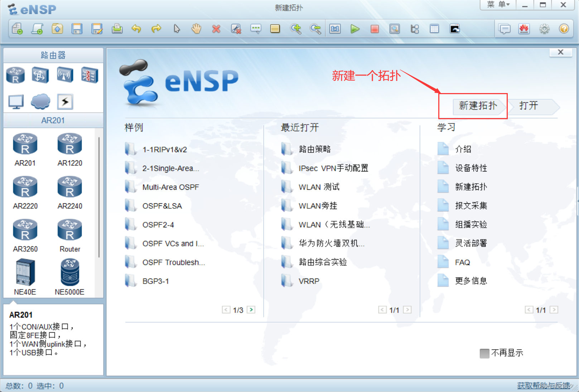The image size is (579, 392).
Task: Select the router category icon
Action: click(x=15, y=75)
